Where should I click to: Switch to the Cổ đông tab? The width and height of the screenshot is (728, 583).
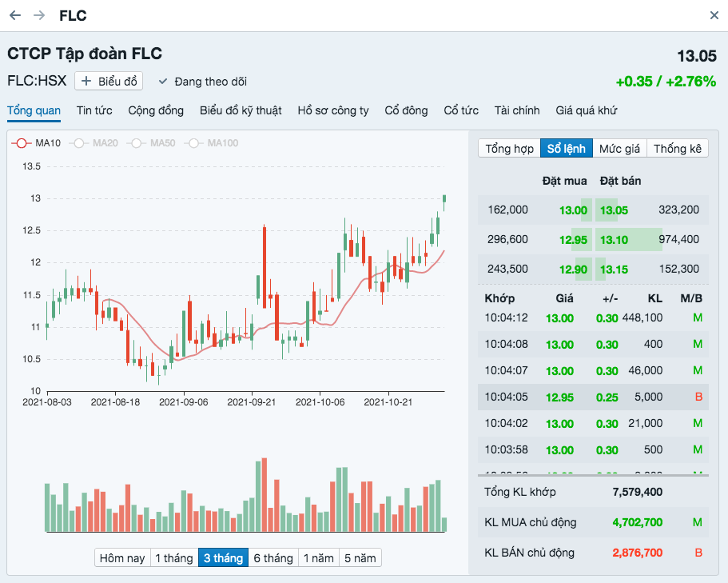coord(406,110)
